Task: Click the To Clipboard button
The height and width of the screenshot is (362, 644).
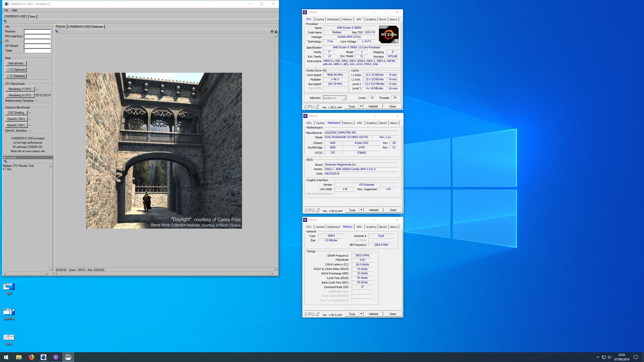Action: tap(16, 70)
